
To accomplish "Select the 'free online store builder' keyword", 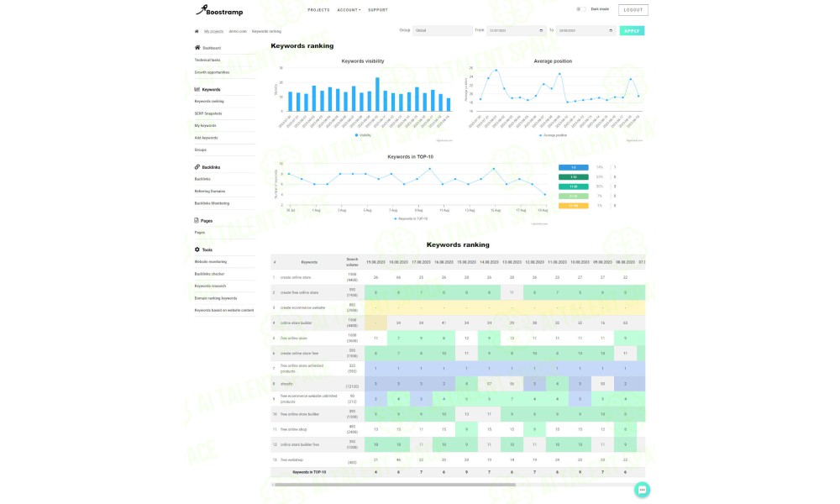I will (300, 414).
